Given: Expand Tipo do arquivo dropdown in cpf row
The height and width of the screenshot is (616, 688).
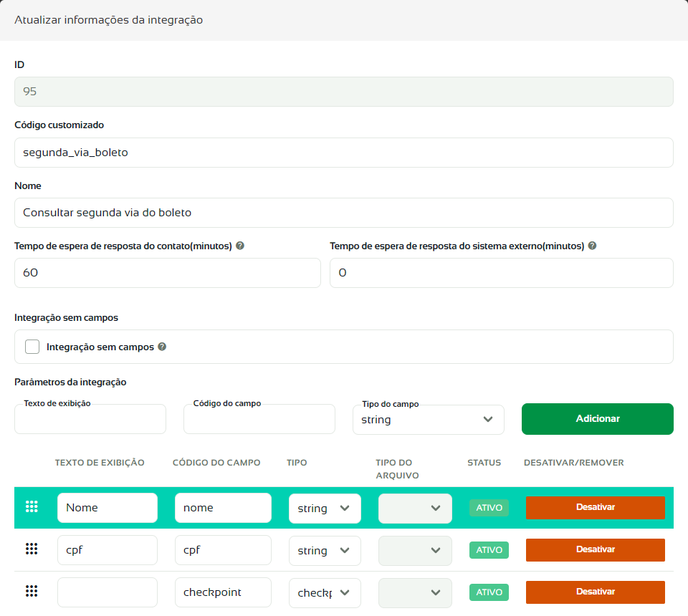Looking at the screenshot, I should pyautogui.click(x=415, y=550).
